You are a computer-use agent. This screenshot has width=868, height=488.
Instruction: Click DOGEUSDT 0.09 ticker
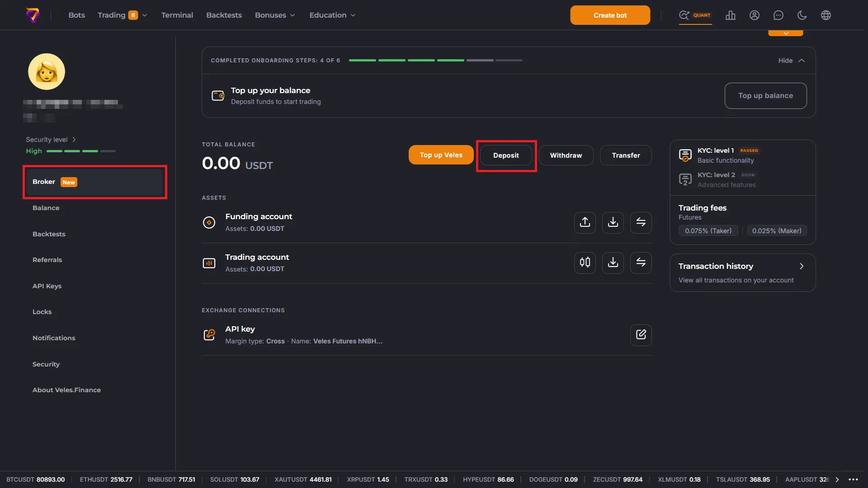[553, 479]
